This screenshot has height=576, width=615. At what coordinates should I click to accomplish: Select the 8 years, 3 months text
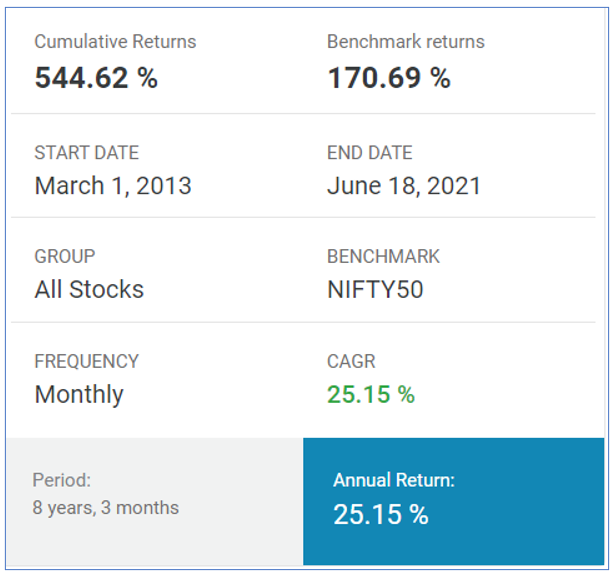(x=106, y=508)
